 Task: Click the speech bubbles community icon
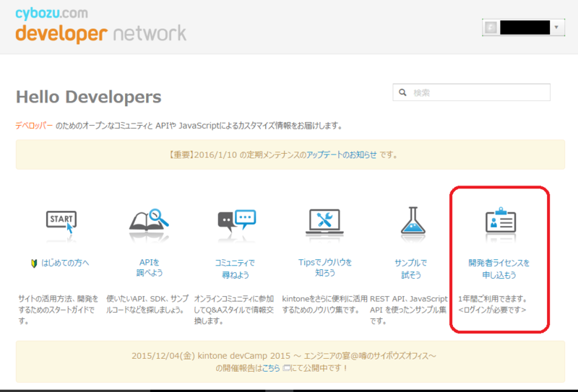point(237,221)
